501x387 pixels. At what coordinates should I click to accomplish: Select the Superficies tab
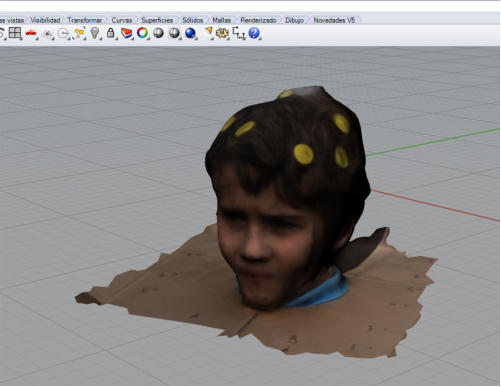click(157, 20)
